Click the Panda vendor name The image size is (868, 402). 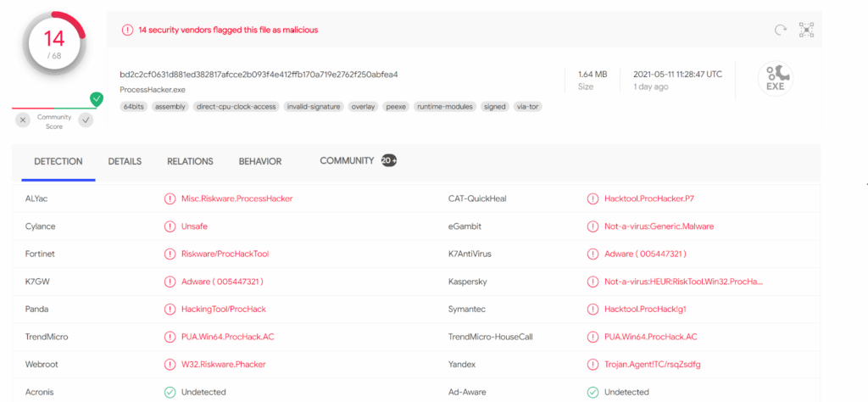pos(36,309)
